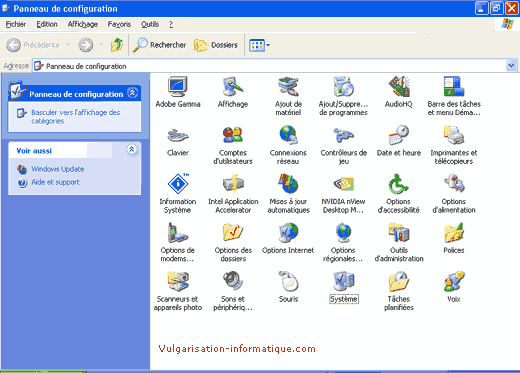Open Options régionales icon
Screen dimensions: 520x373
343,233
